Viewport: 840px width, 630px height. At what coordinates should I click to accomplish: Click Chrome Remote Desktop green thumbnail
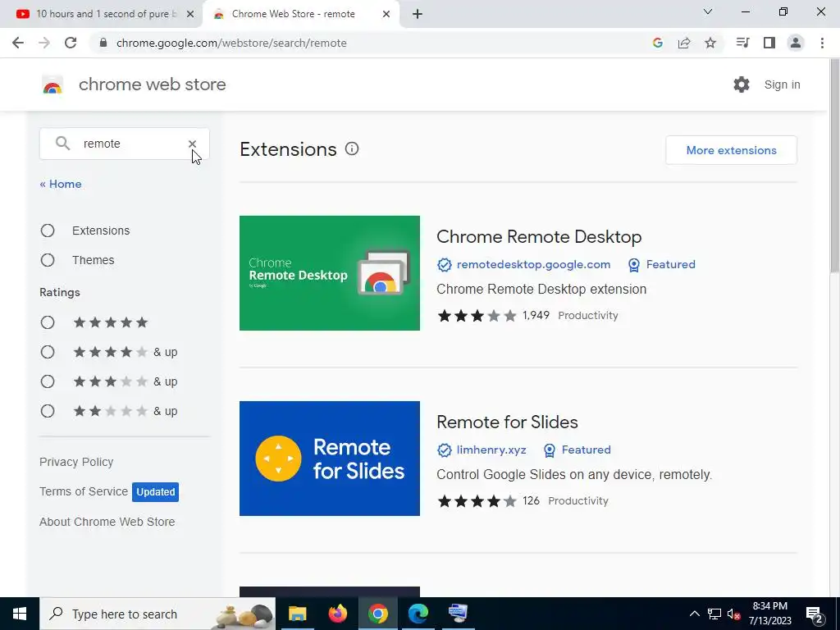[330, 273]
